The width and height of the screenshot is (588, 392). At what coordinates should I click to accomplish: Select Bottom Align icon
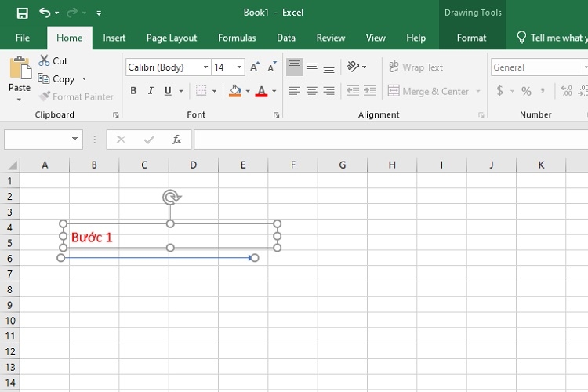pyautogui.click(x=328, y=67)
